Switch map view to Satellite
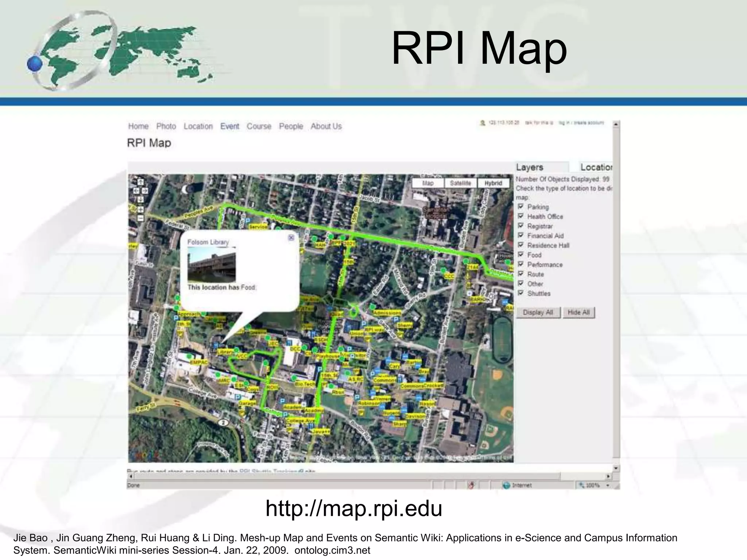The height and width of the screenshot is (560, 747). point(460,183)
